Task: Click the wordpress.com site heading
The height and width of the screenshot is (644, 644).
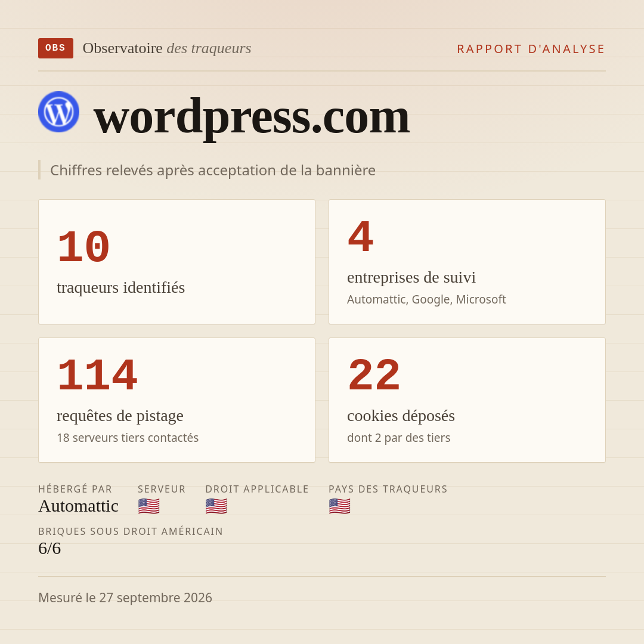Action: [252, 118]
